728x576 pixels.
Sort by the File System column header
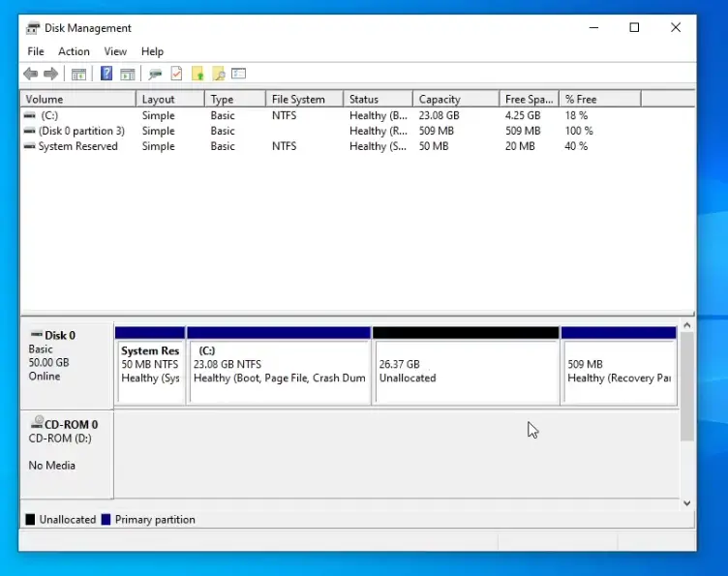(x=305, y=100)
